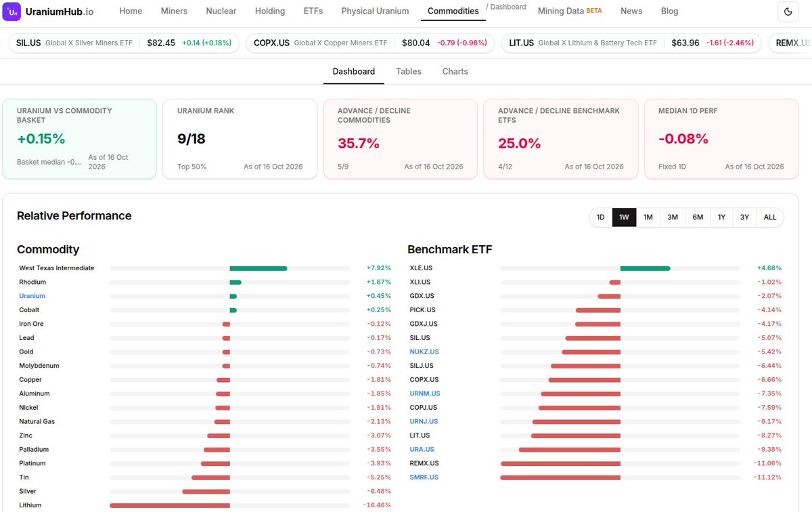Open the News page
The width and height of the screenshot is (812, 512).
coord(631,11)
